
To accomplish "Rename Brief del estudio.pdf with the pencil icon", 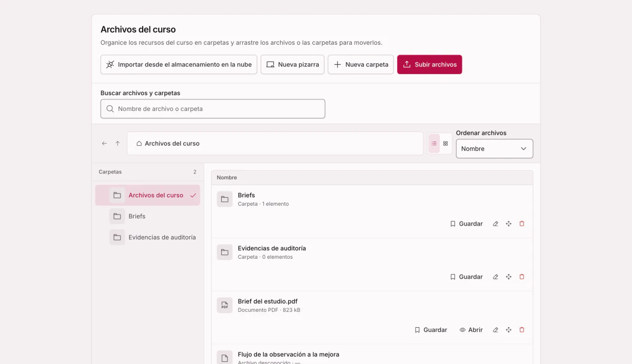I will tap(496, 330).
